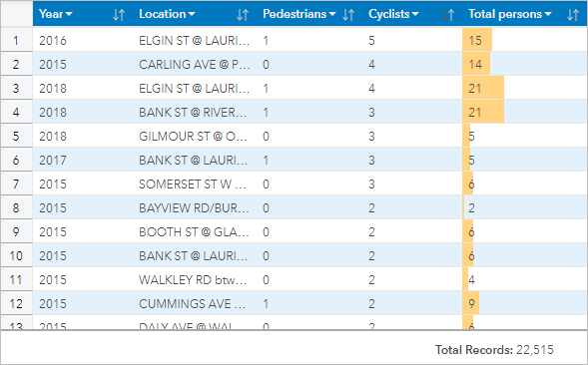Screen dimensions: 588x365
Task: Toggle sort order icon for Cyclists column
Action: pos(448,15)
